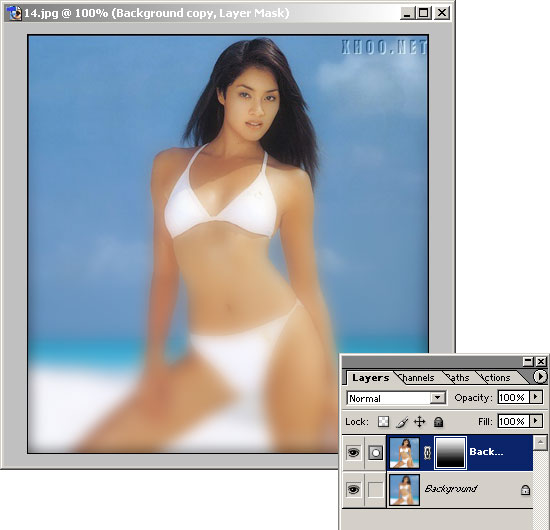The height and width of the screenshot is (530, 550).
Task: Switch to the Channels tab
Action: pyautogui.click(x=417, y=378)
